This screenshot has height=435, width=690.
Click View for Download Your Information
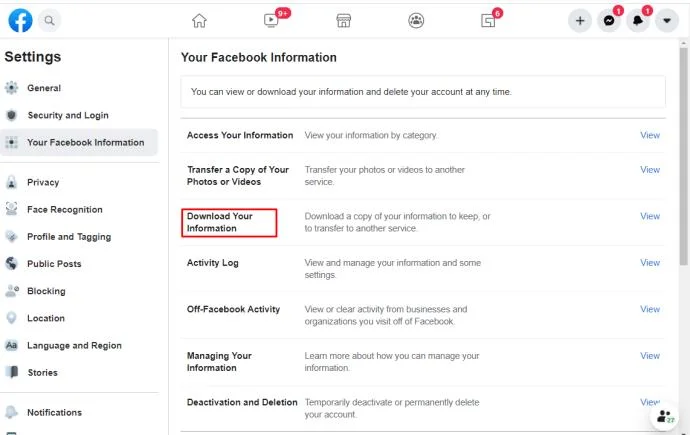coord(650,216)
